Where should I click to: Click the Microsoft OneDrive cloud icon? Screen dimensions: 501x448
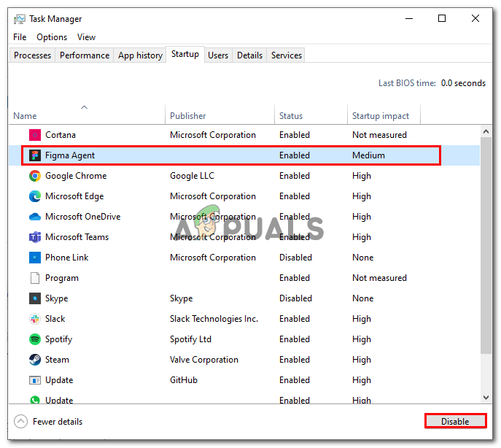click(35, 217)
